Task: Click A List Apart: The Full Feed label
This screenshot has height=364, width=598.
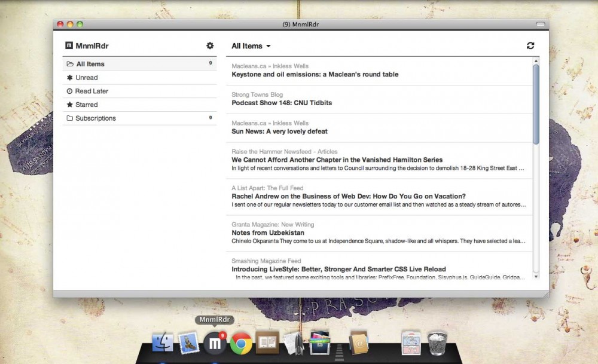Action: [267, 188]
